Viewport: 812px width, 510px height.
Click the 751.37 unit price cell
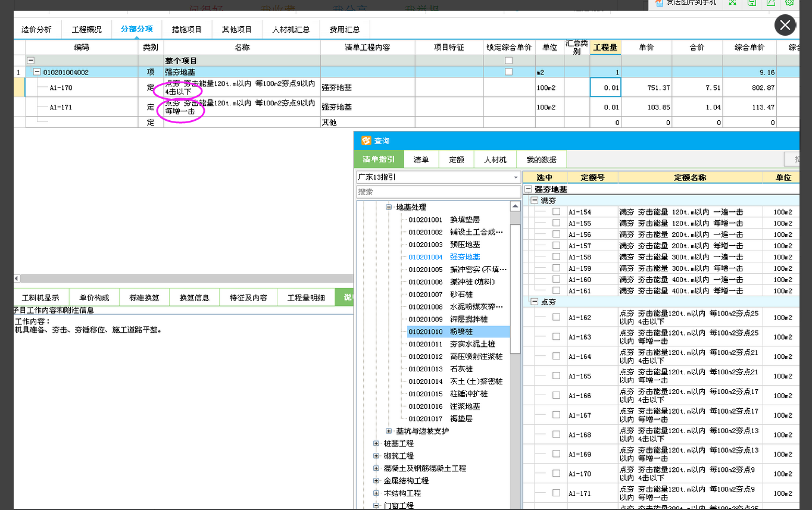(647, 87)
